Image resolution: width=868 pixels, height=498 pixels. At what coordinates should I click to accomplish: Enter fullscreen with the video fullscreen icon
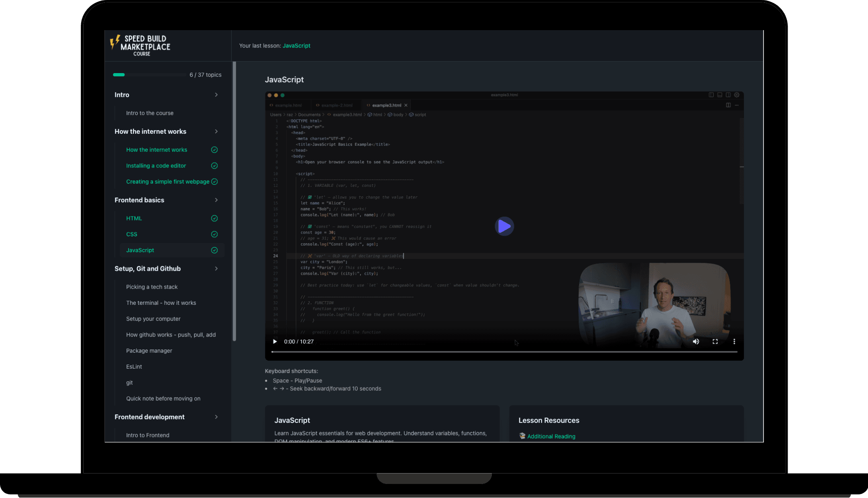pos(715,342)
